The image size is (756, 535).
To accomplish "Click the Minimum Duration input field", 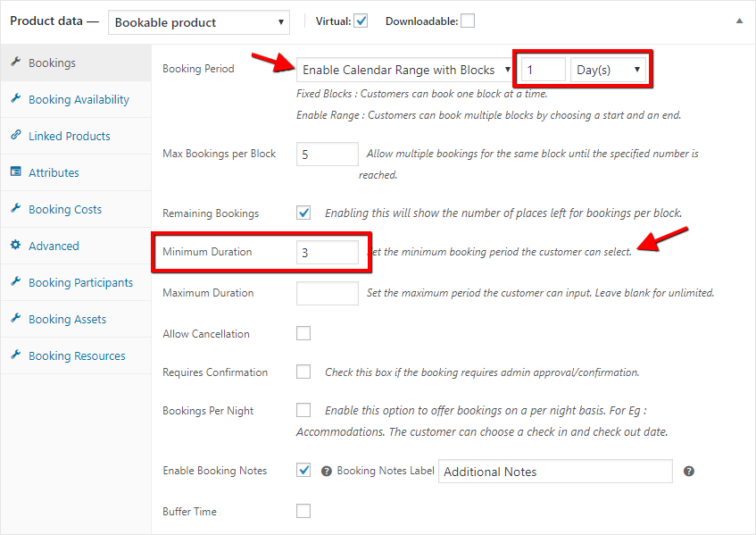I will [328, 252].
